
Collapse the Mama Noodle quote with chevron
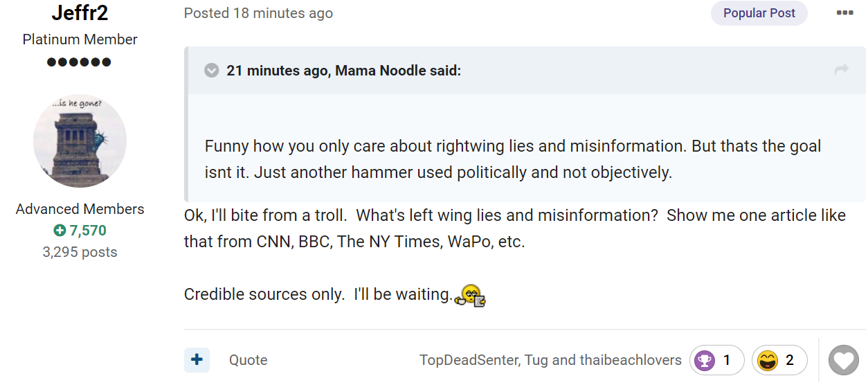pos(212,71)
